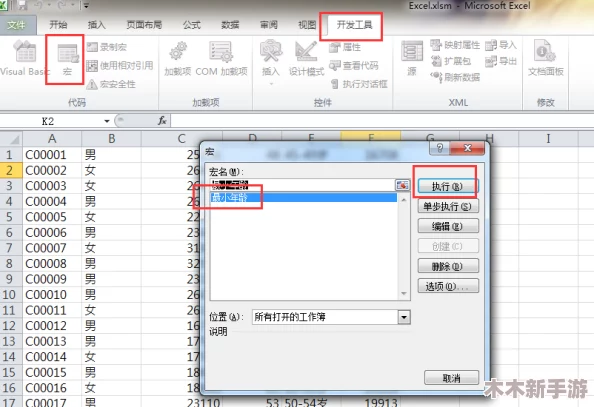The width and height of the screenshot is (594, 407).
Task: Open the 宏 (Macros) icon in ribbon
Action: coord(67,59)
